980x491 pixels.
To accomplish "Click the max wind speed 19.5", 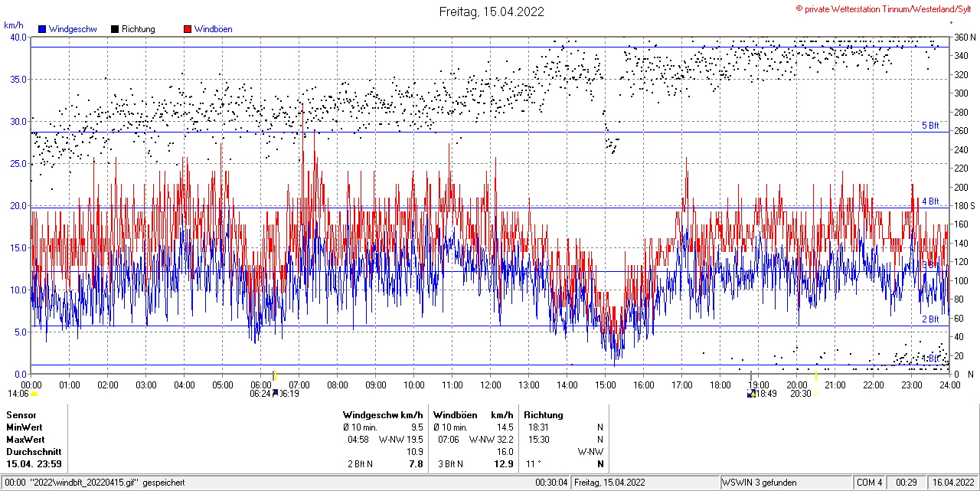I will [415, 439].
